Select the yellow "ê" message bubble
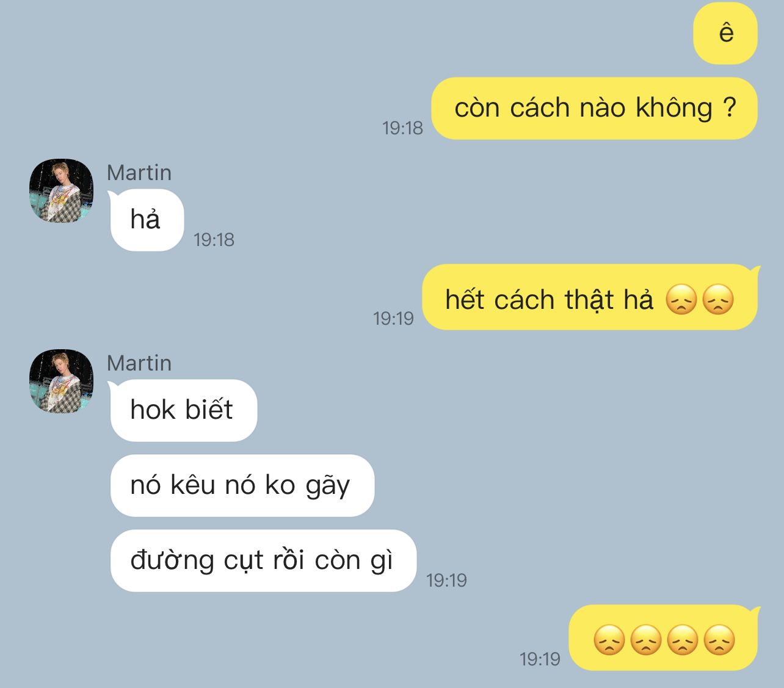 pos(725,33)
